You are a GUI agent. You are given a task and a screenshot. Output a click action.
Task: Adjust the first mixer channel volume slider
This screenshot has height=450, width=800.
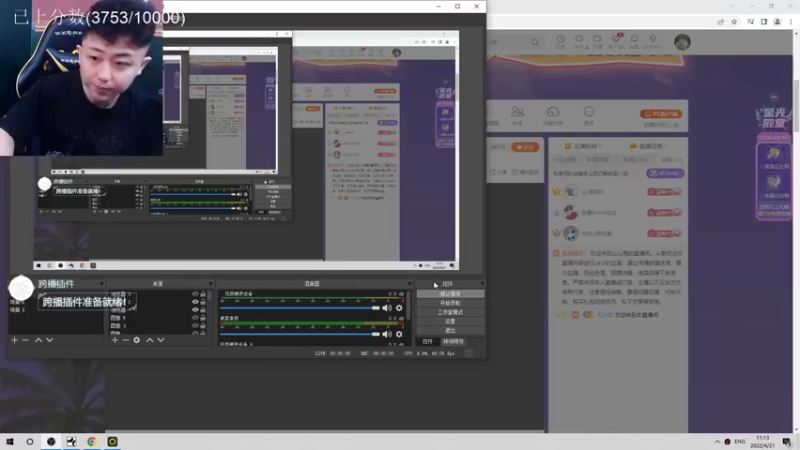[x=300, y=308]
